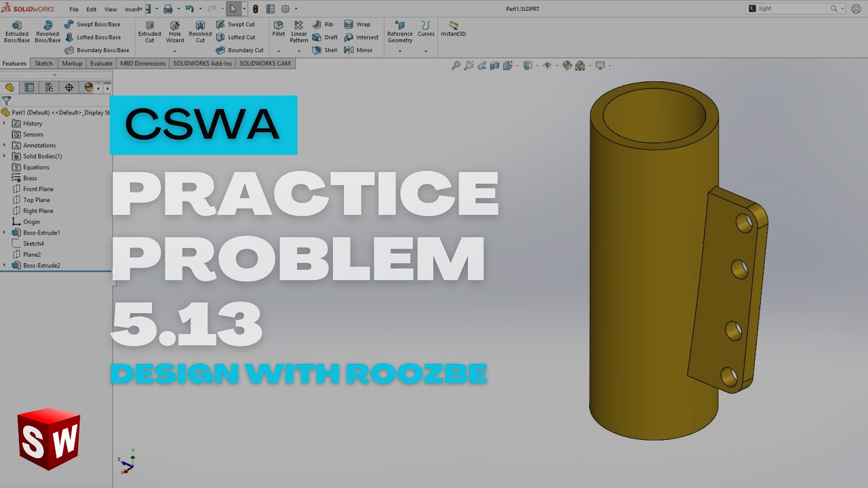Viewport: 868px width, 488px height.
Task: Choose the Shell feature tool
Action: tap(325, 50)
